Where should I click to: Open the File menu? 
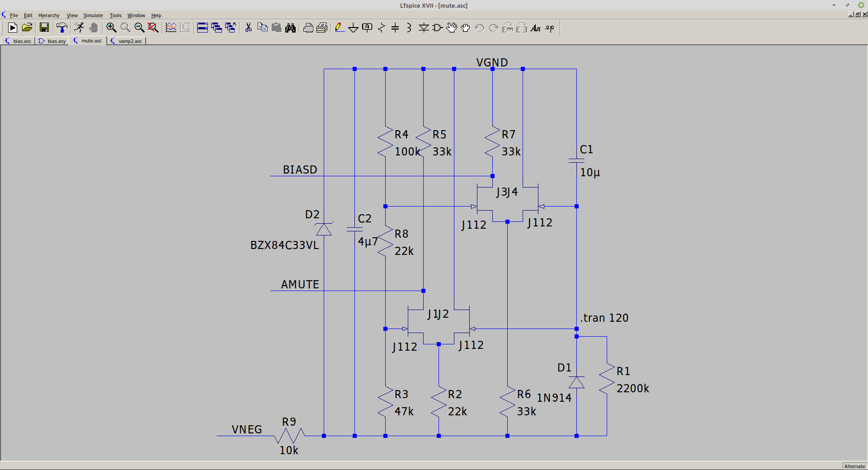14,15
